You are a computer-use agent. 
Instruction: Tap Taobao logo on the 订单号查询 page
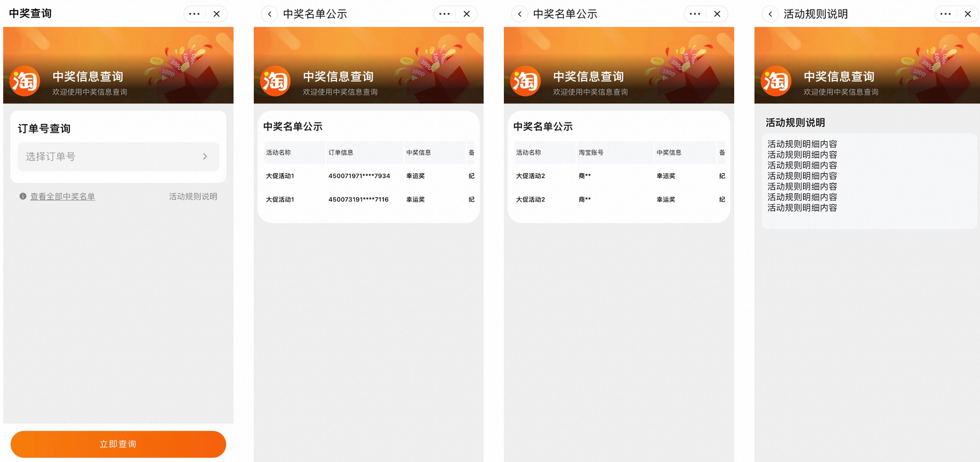coord(25,81)
